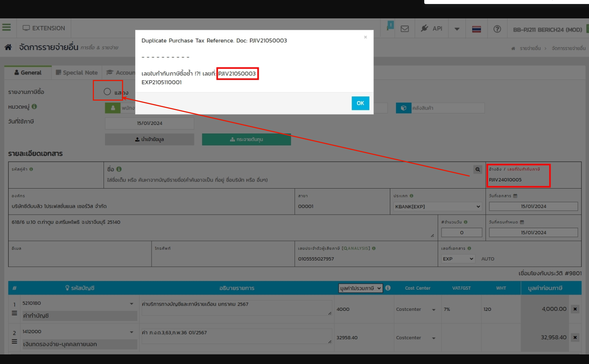Screen dimensions: 589x364
Task: Open the mail envelope icon
Action: coord(405,29)
